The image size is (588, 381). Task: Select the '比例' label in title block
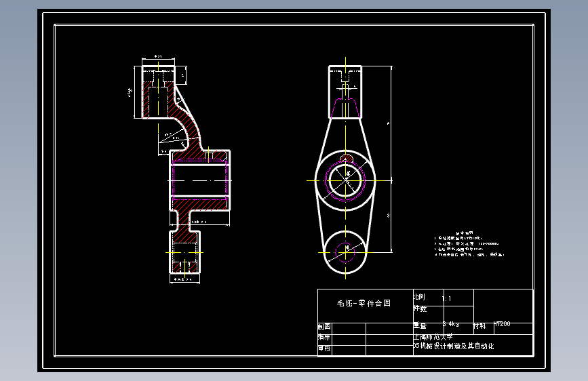coord(419,297)
